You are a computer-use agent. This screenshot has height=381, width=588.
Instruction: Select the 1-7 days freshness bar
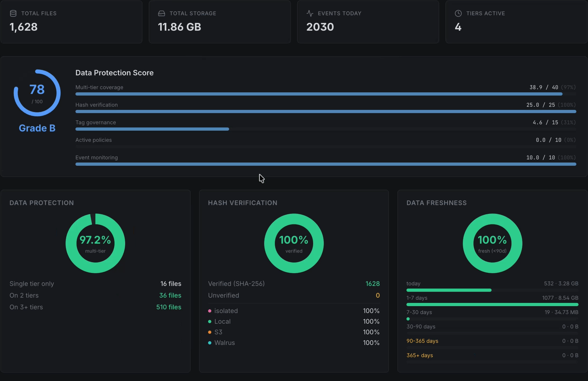pyautogui.click(x=492, y=305)
